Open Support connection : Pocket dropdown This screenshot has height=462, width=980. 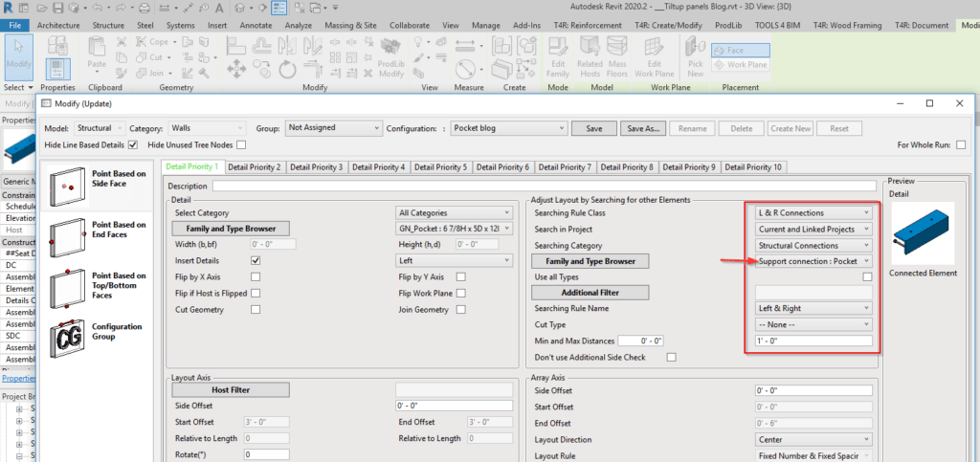point(813,261)
